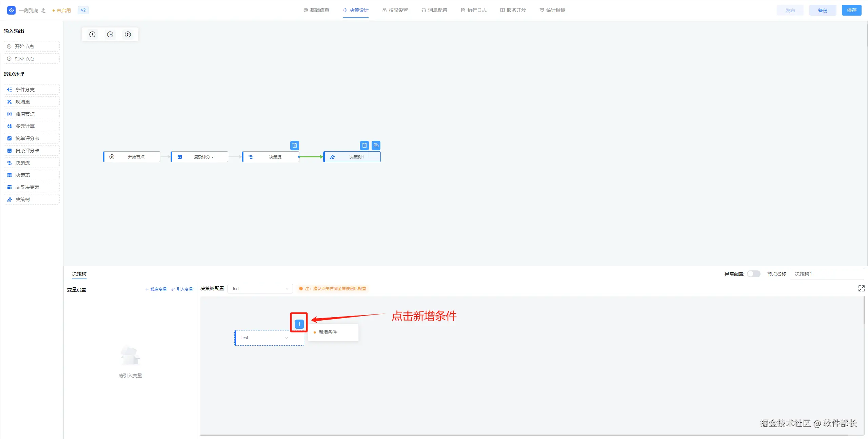Click the play run icon in canvas toolbar
This screenshot has height=439, width=868.
click(128, 34)
